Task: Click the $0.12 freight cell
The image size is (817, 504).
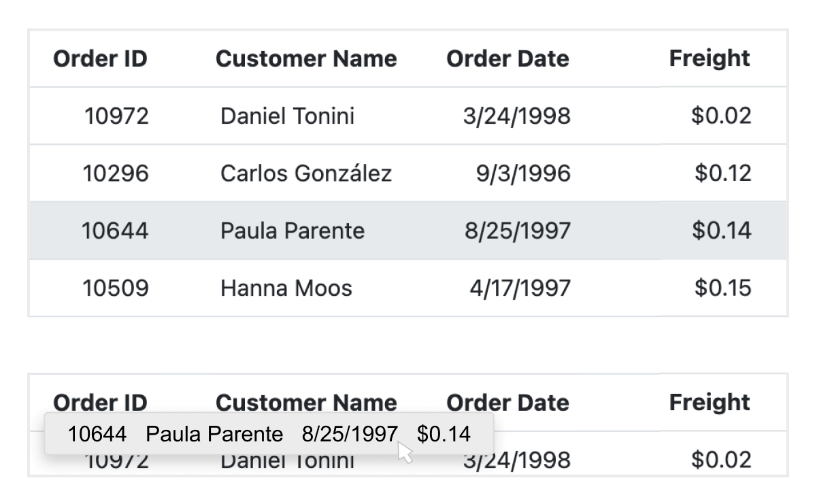Action: pyautogui.click(x=722, y=173)
